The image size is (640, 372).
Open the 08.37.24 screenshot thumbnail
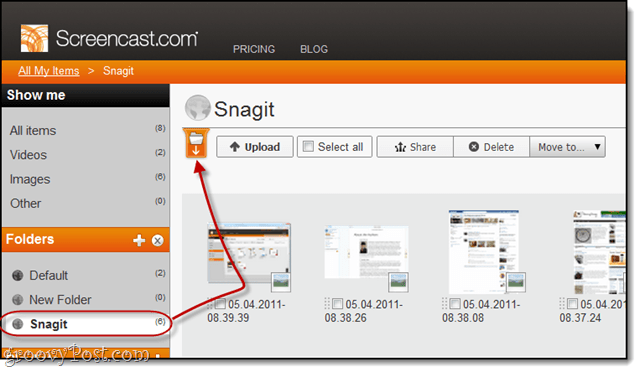coord(599,252)
